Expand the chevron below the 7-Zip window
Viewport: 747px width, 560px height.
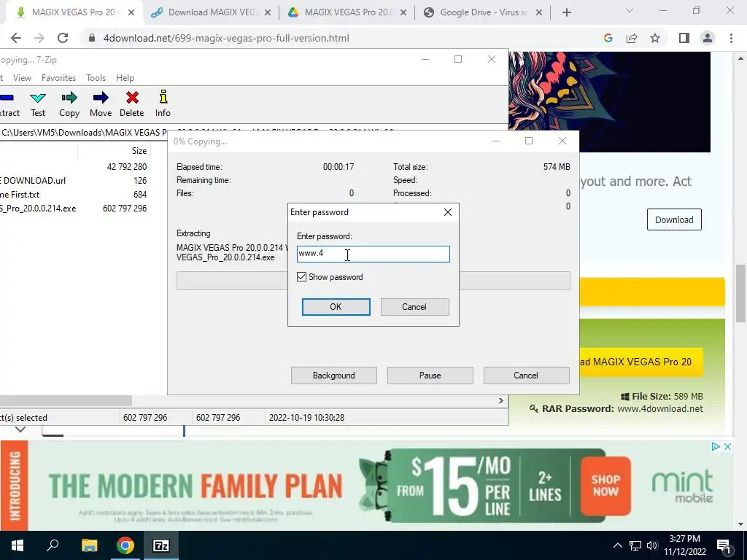coord(20,430)
